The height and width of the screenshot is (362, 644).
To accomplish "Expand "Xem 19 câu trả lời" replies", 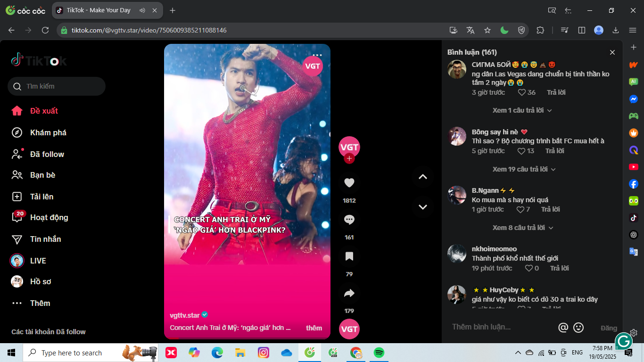I will (524, 169).
